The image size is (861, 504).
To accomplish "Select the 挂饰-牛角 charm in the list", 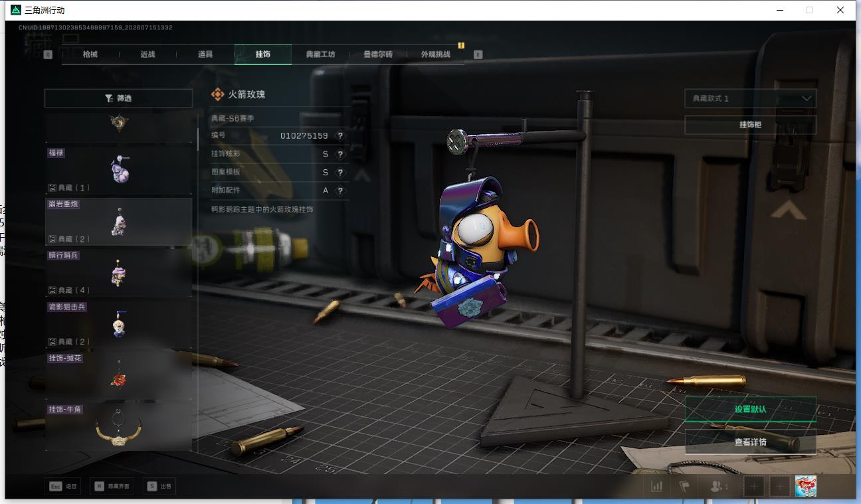I will pyautogui.click(x=119, y=427).
